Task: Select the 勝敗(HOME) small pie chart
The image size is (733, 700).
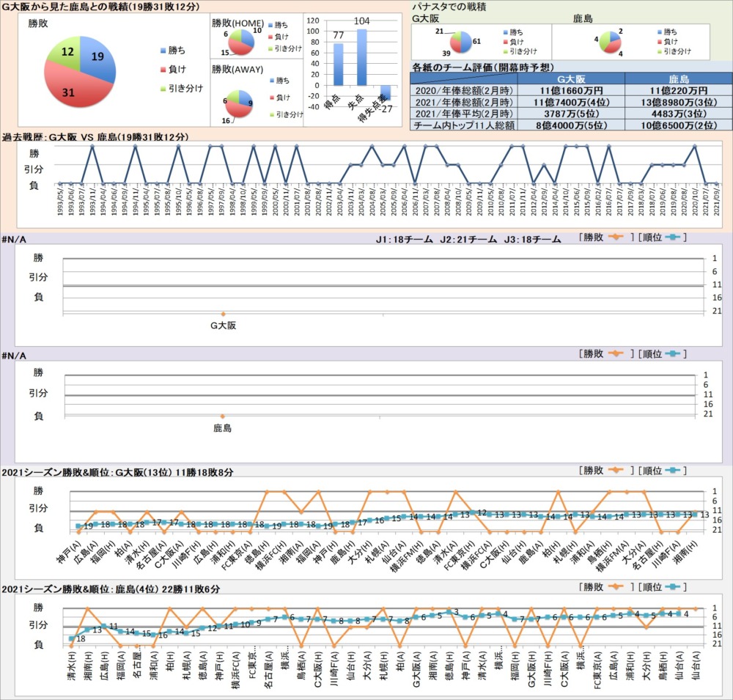Action: pos(240,41)
